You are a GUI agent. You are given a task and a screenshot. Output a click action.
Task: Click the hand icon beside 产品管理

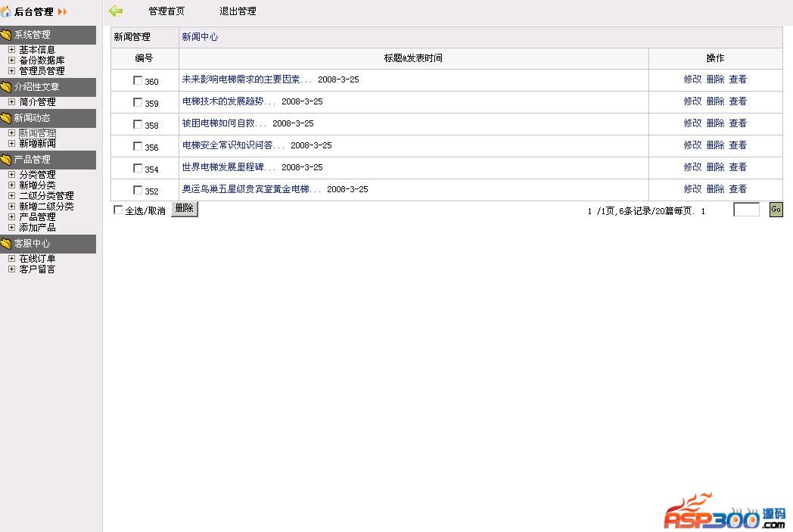[6, 160]
